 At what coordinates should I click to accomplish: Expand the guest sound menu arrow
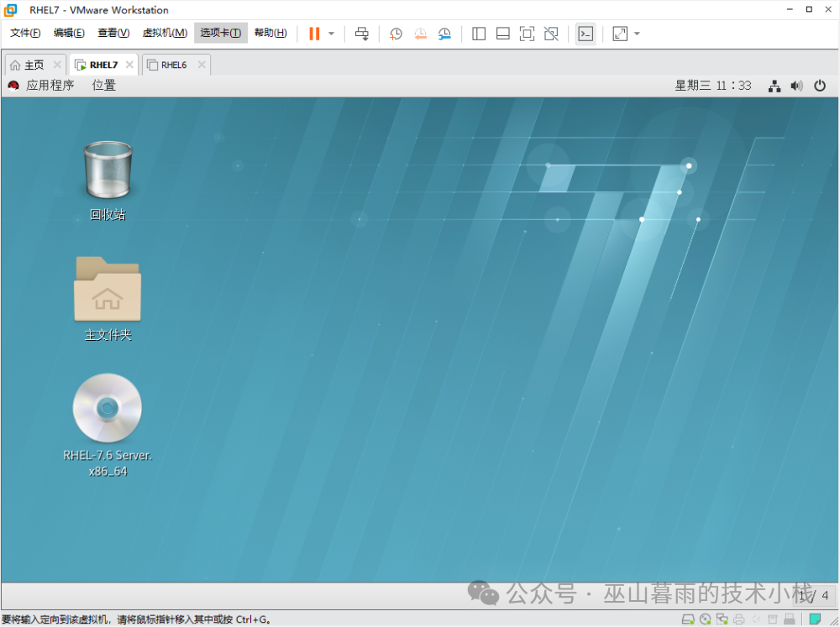[x=795, y=85]
